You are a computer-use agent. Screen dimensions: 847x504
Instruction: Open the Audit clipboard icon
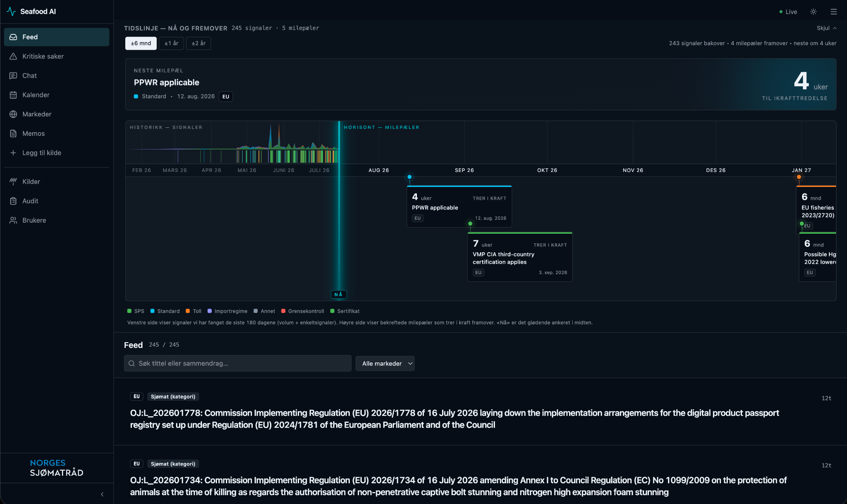tap(13, 201)
